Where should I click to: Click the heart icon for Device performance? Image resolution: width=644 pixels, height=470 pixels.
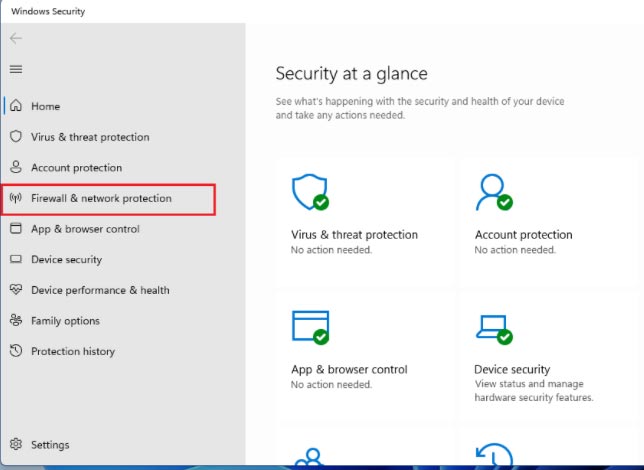pos(15,290)
